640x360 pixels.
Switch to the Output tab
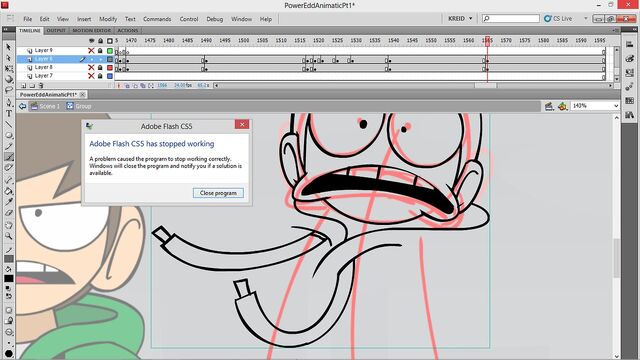56,31
